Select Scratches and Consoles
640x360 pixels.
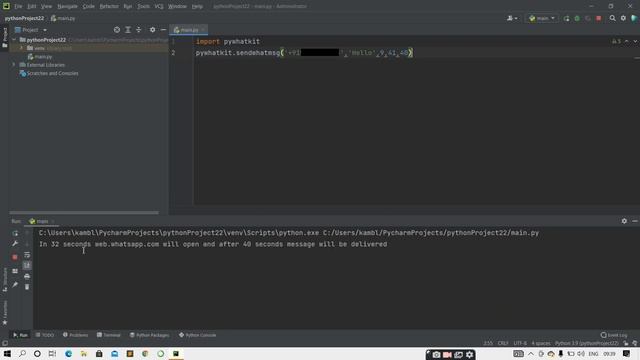49,73
